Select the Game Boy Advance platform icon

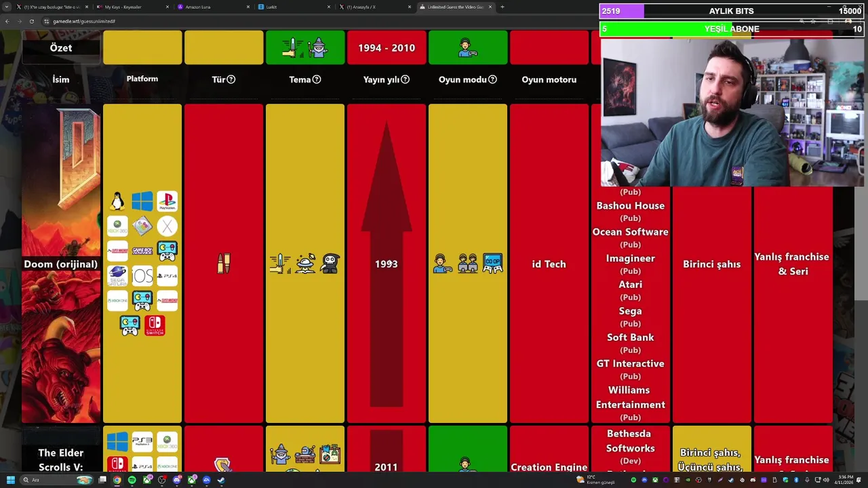pos(142,251)
